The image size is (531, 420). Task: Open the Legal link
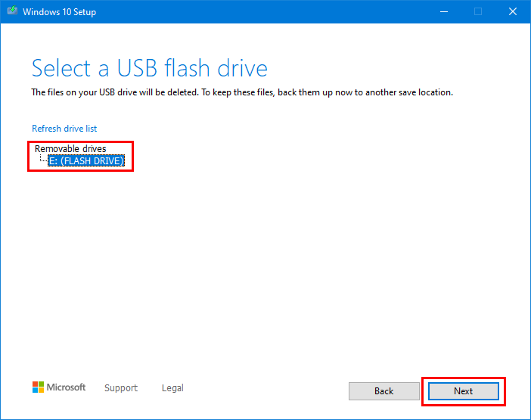pyautogui.click(x=172, y=388)
